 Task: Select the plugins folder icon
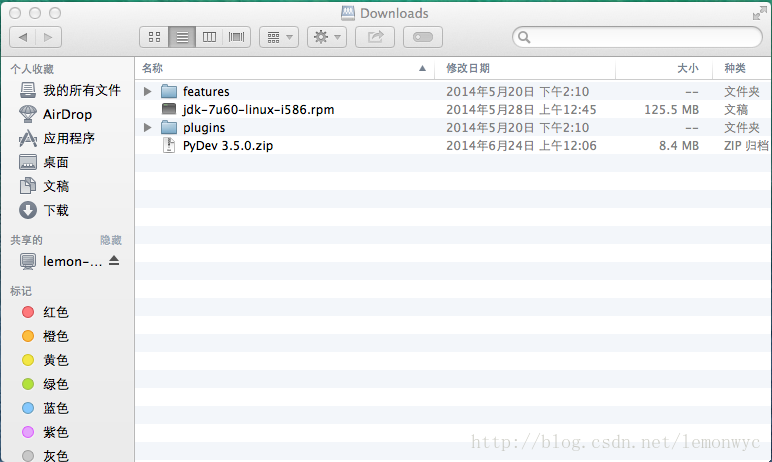click(169, 128)
